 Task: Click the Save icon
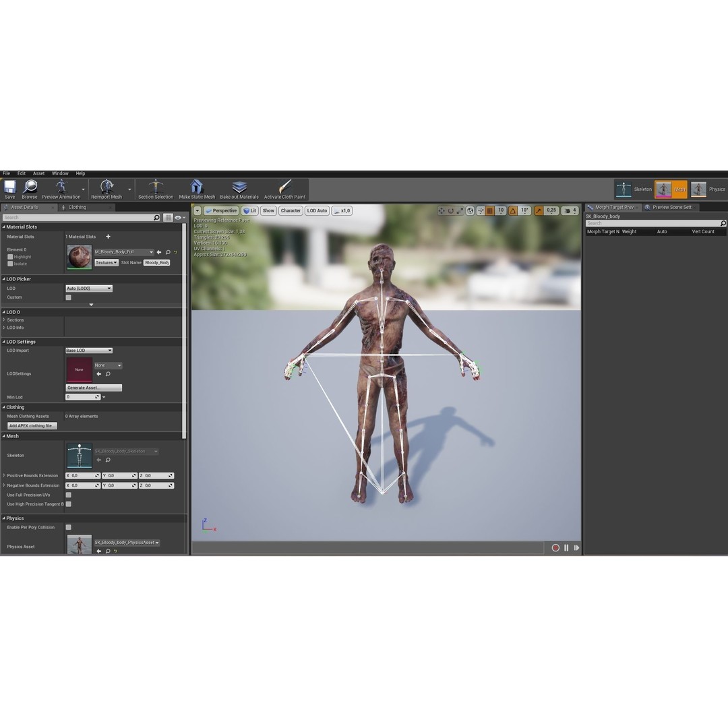point(9,189)
